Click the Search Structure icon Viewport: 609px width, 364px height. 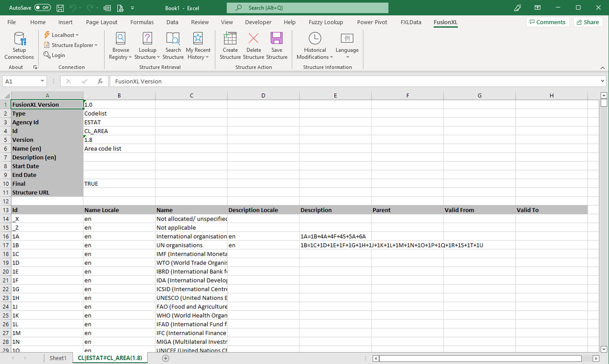coord(173,39)
